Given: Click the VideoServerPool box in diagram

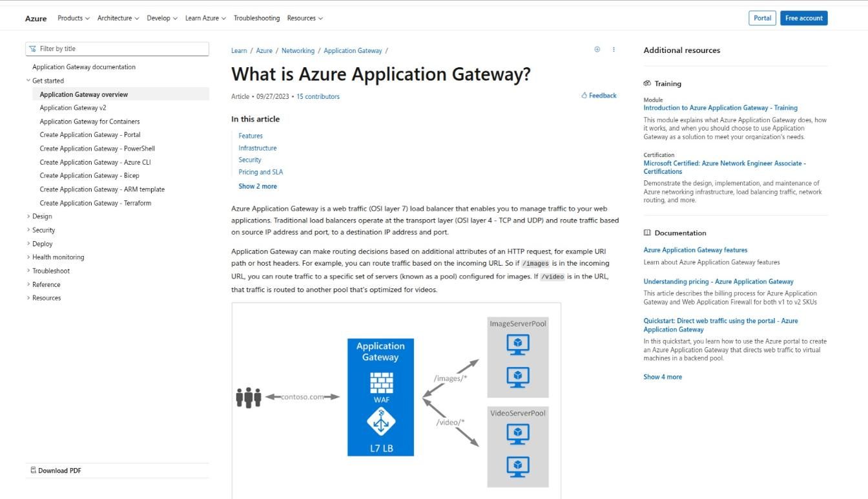Looking at the screenshot, I should click(518, 447).
